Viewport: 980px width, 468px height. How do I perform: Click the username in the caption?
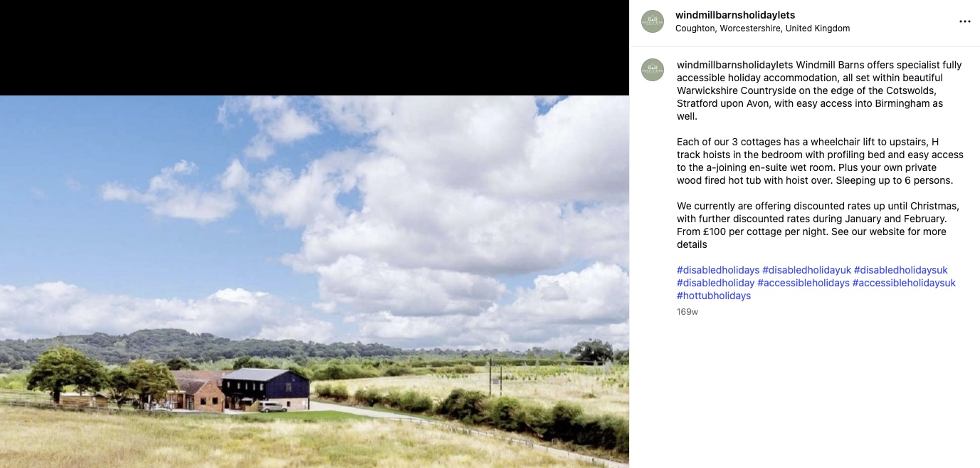(x=735, y=65)
